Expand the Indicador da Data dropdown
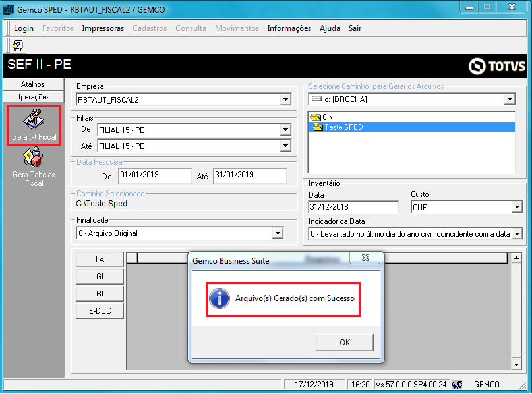Screen dimensions: 532x394 (x=517, y=234)
